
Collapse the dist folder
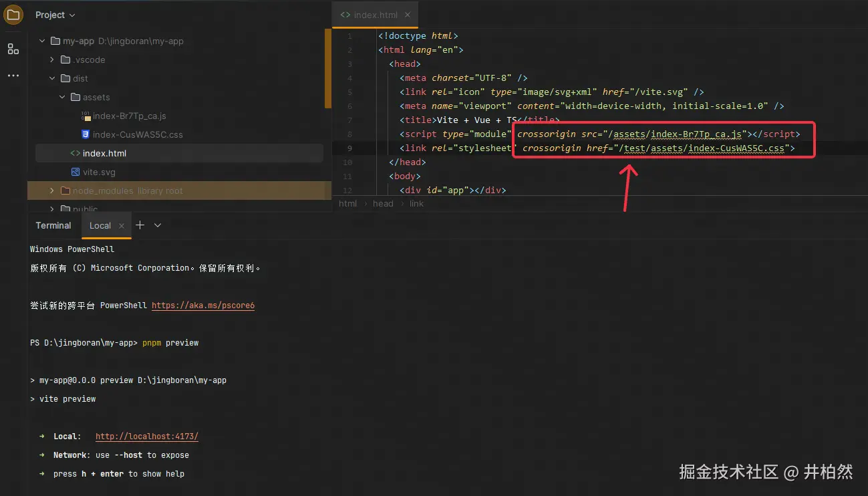pos(52,78)
